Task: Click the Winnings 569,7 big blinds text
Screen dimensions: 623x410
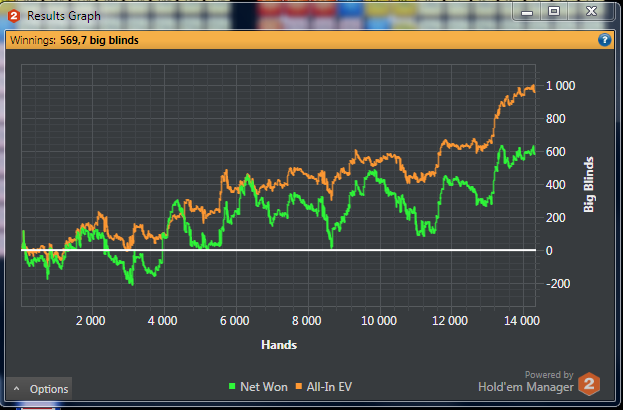Action: 74,40
